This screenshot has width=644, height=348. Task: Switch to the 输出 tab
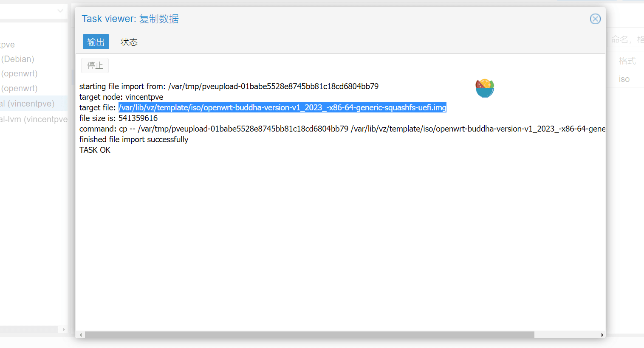(96, 42)
